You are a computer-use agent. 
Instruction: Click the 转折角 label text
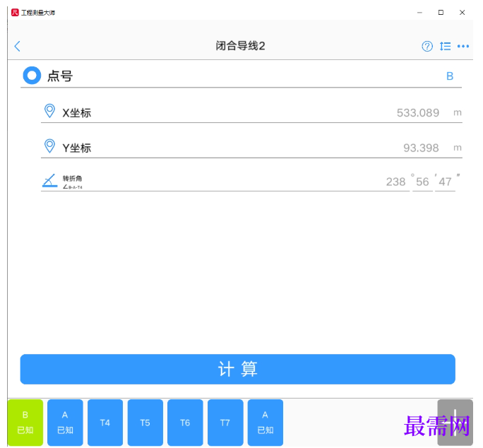click(73, 178)
